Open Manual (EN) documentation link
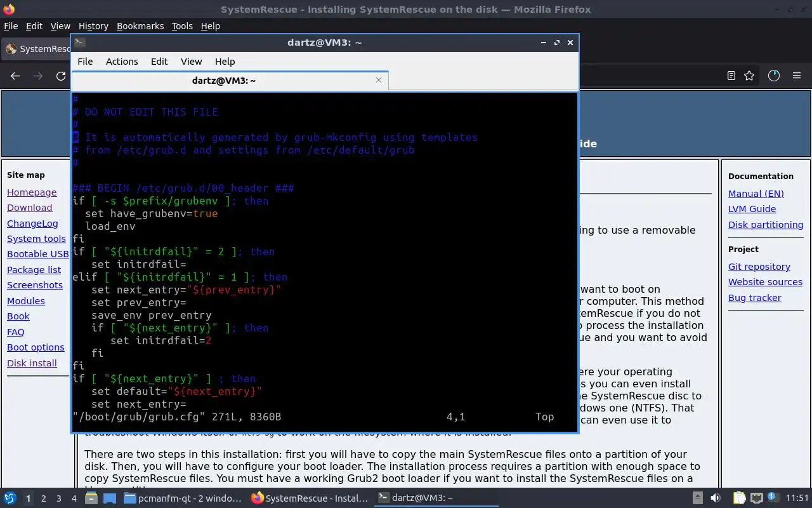 coord(756,194)
